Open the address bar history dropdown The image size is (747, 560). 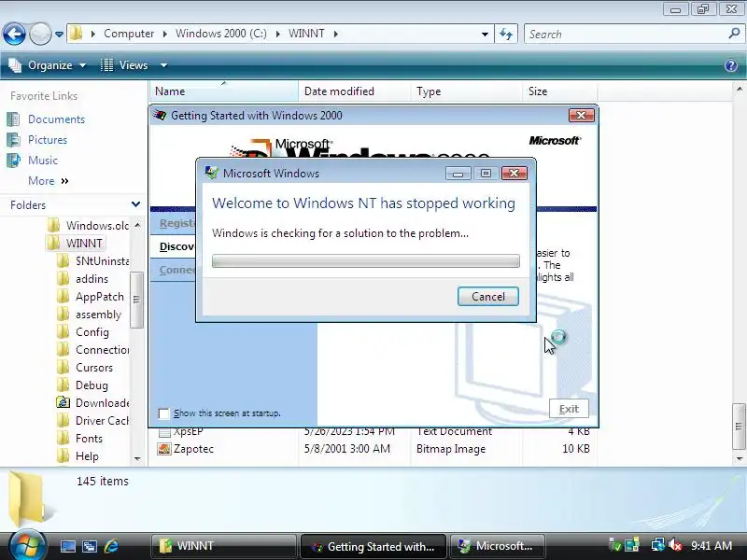(x=485, y=35)
